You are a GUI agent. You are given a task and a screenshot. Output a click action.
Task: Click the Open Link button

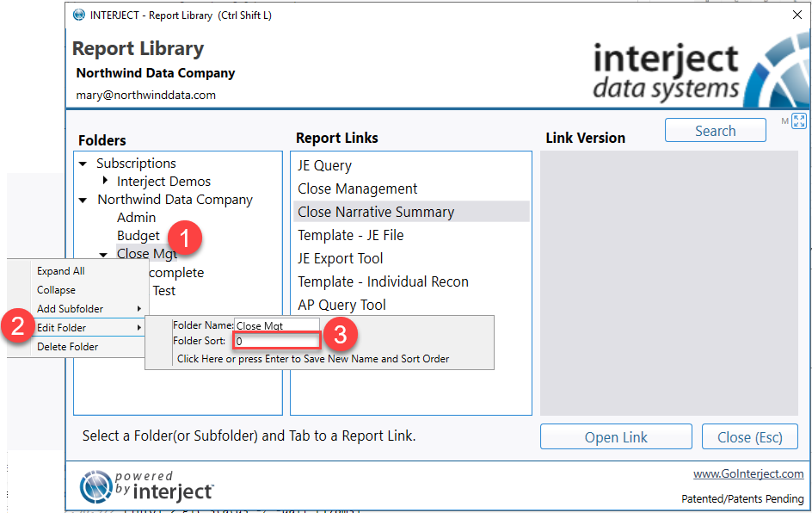click(x=616, y=437)
